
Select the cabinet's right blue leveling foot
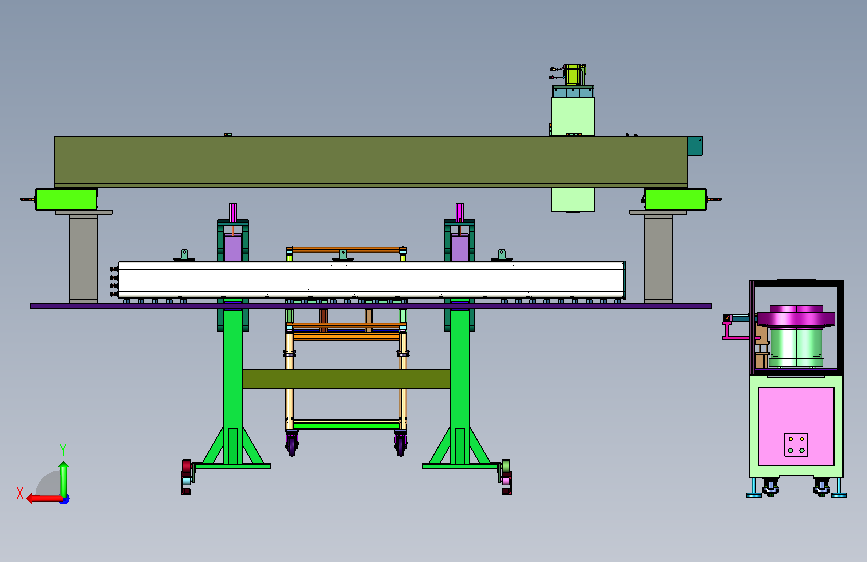point(839,488)
